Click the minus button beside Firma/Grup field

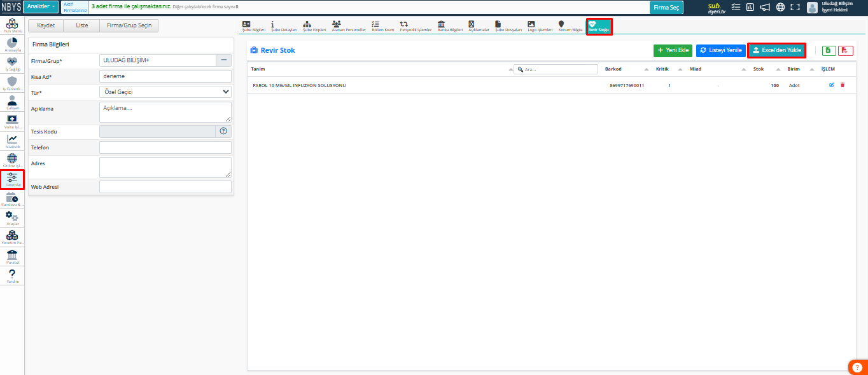224,60
